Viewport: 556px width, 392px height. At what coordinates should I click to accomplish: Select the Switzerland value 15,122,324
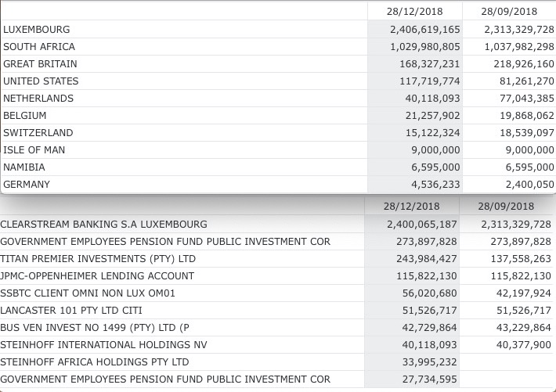[432, 132]
